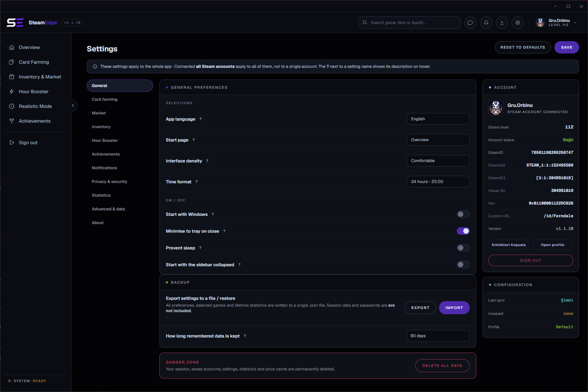Click the Open profile button
Image resolution: width=588 pixels, height=392 pixels.
[x=552, y=245]
